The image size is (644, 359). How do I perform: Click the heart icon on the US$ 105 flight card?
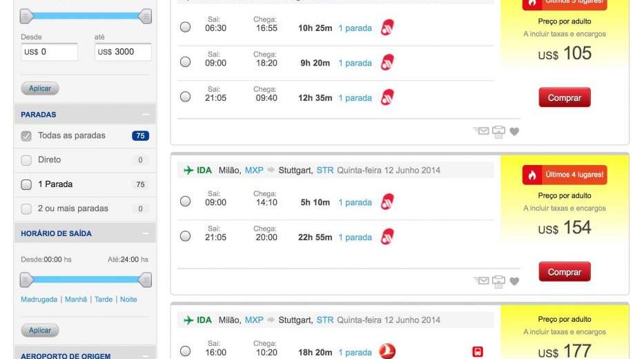514,131
